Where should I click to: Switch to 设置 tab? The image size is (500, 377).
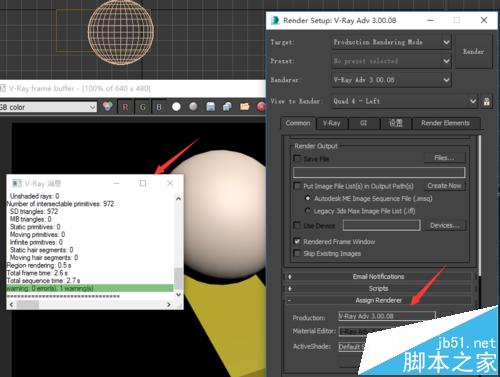point(396,123)
